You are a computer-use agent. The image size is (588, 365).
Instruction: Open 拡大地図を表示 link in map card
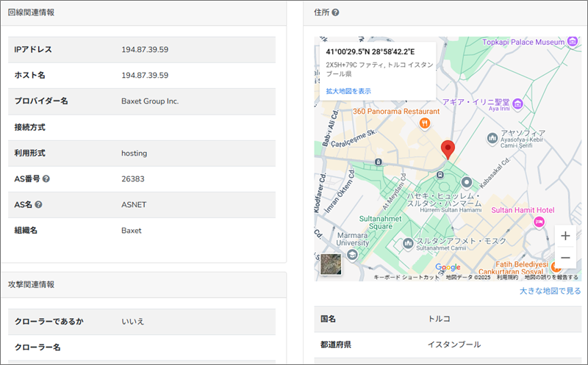click(x=348, y=91)
